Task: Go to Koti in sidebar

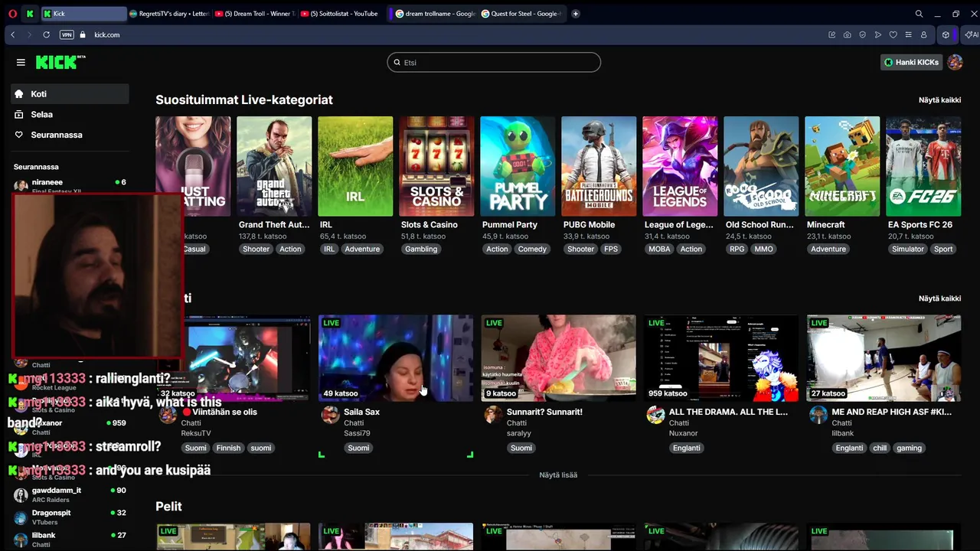Action: tap(70, 94)
